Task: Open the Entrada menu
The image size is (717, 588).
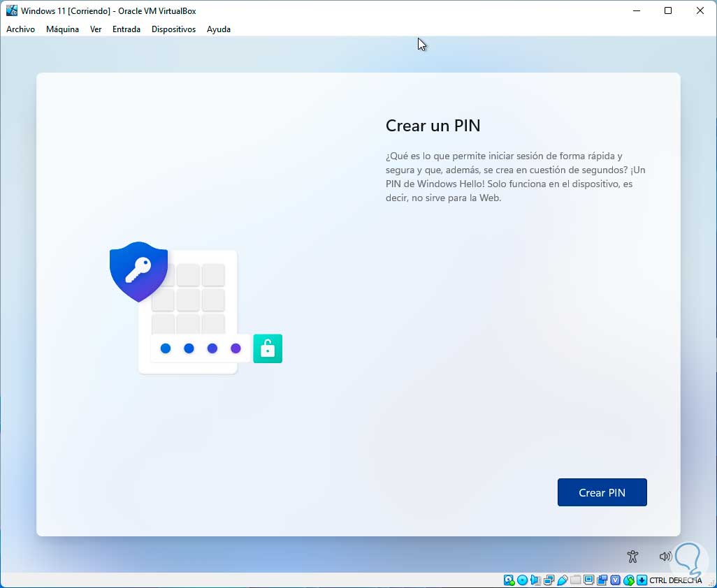Action: coord(126,29)
